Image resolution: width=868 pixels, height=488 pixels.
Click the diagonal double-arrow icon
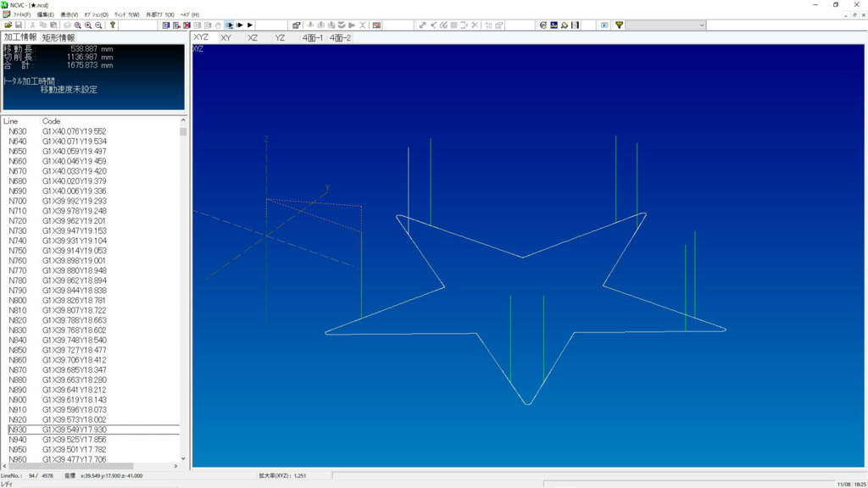point(422,25)
